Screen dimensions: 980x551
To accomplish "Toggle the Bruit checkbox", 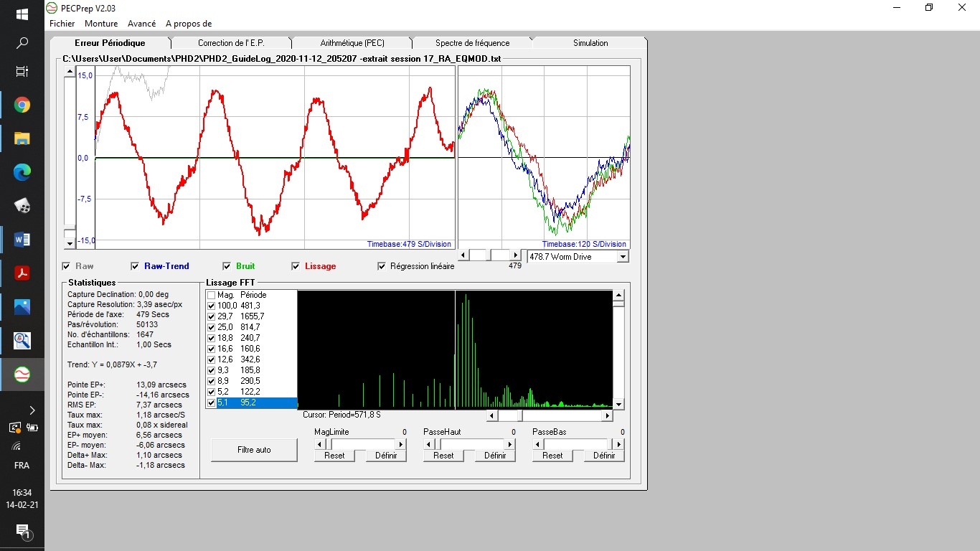I will (x=227, y=266).
